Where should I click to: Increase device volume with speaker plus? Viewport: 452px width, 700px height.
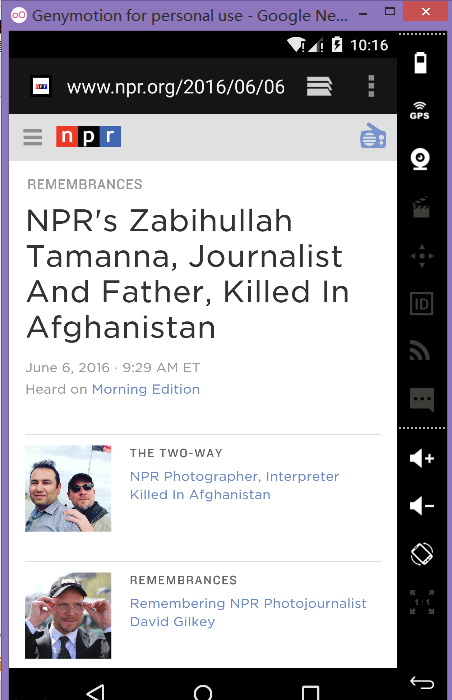pyautogui.click(x=422, y=458)
